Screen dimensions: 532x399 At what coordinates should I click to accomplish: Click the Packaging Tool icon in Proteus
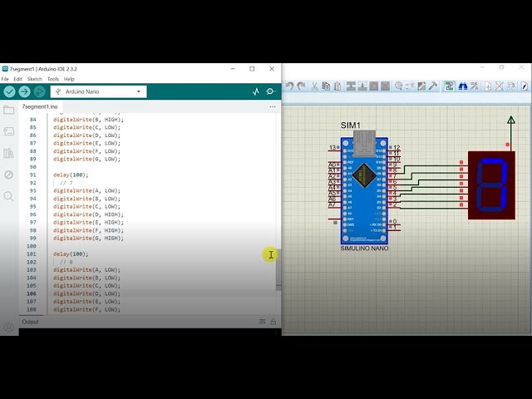coord(421,86)
